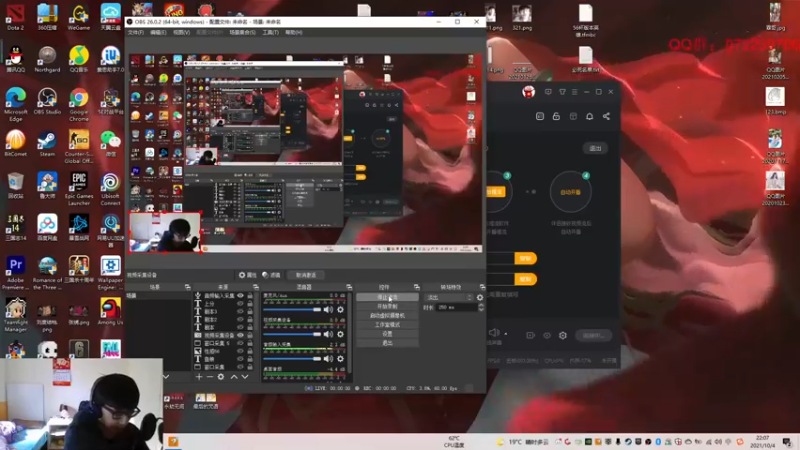This screenshot has height=450, width=800.
Task: Open settings gear for 麦克风/Aux channel
Action: click(340, 310)
